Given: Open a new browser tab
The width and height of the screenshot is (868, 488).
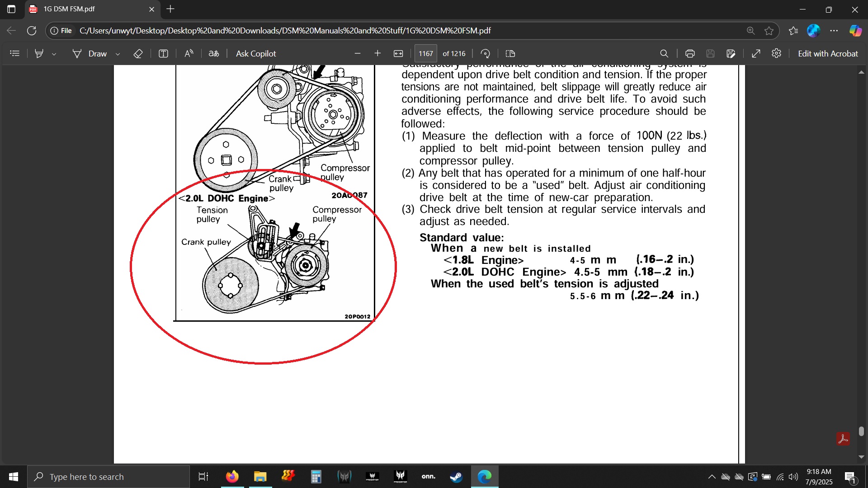Looking at the screenshot, I should coord(170,9).
